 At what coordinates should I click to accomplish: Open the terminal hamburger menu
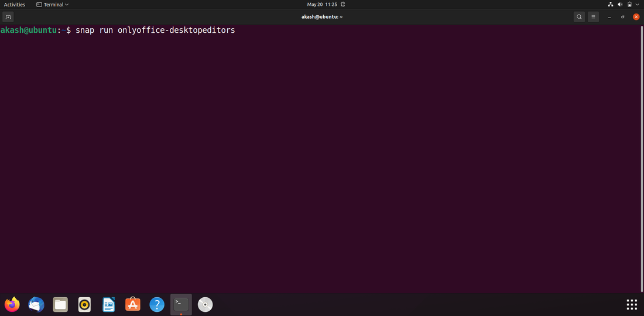click(593, 17)
